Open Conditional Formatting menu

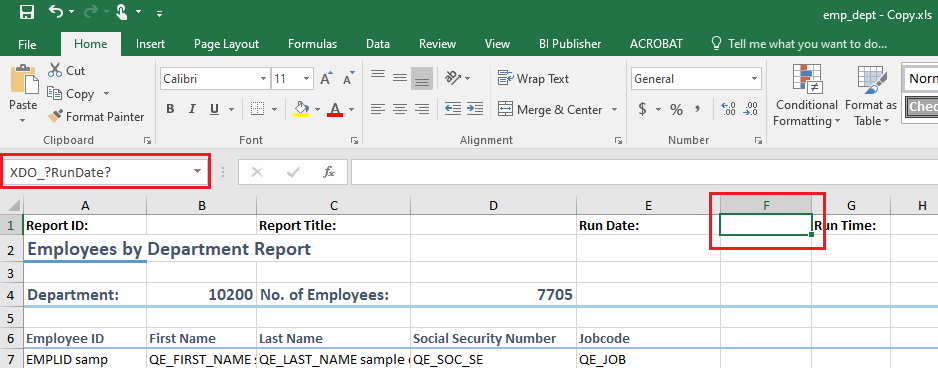click(806, 96)
